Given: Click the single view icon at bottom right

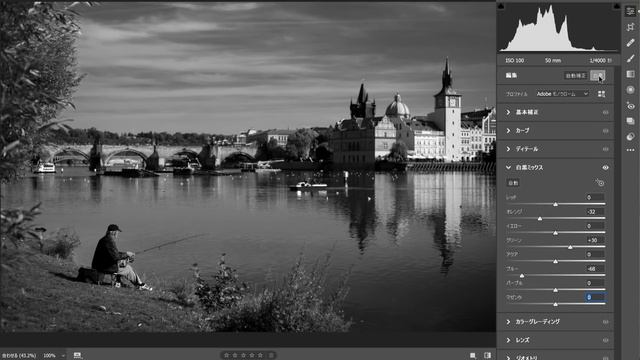Looking at the screenshot, I should 473,356.
